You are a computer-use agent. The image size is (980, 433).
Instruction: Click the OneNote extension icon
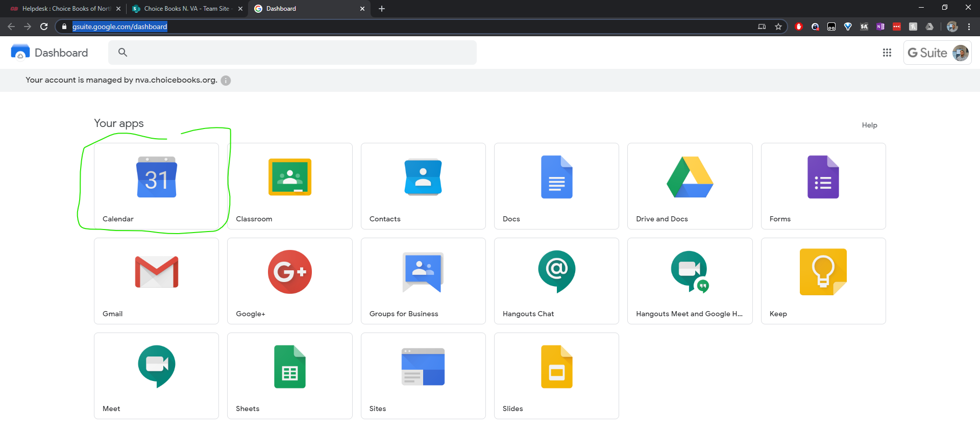click(x=880, y=27)
